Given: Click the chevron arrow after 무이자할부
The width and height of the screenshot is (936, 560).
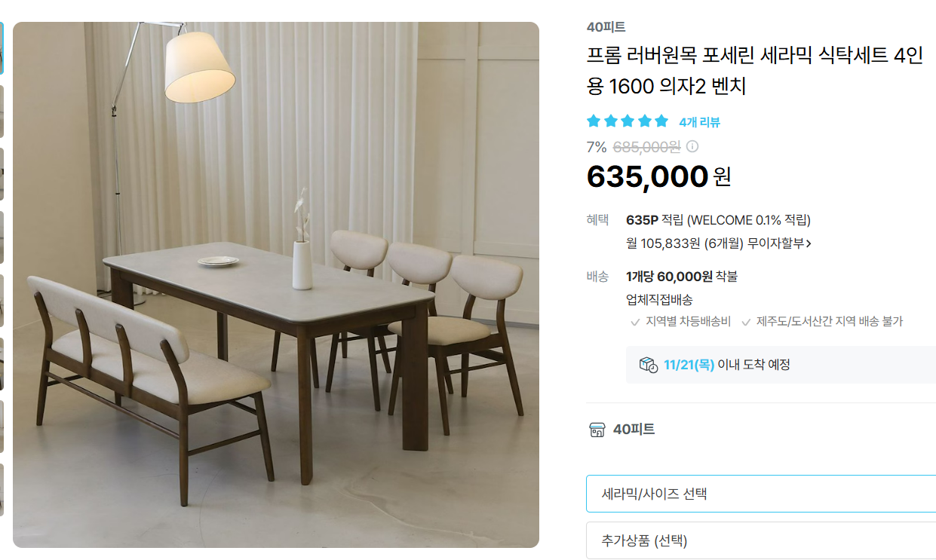Looking at the screenshot, I should [x=809, y=243].
